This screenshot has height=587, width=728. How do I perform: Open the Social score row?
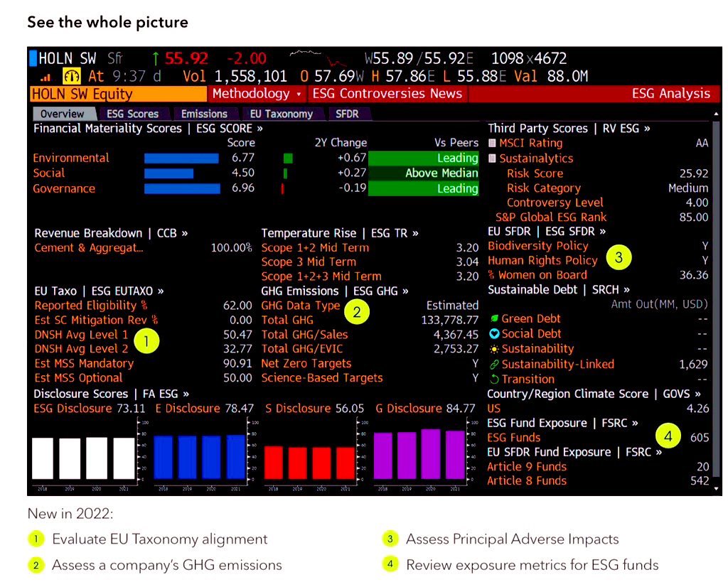coord(255,173)
